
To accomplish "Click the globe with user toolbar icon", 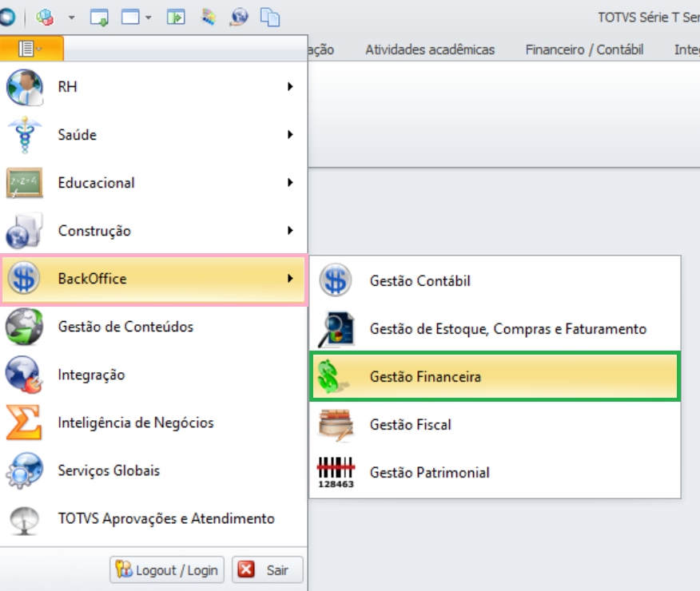I will (x=239, y=18).
